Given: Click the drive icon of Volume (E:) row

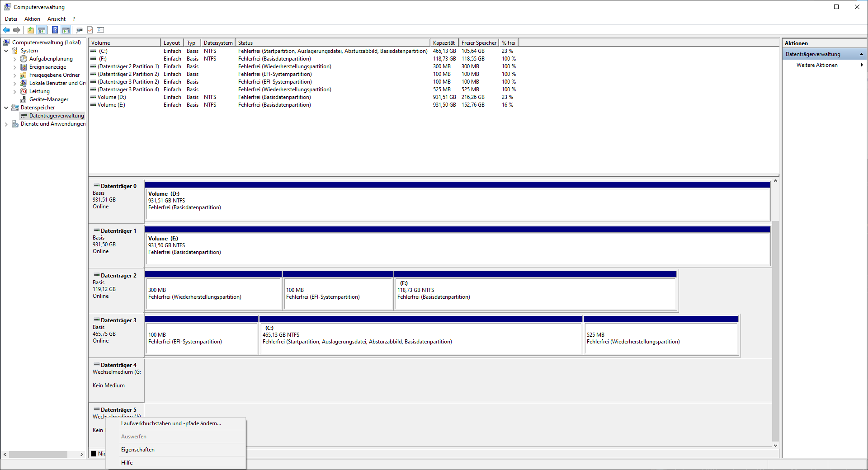Looking at the screenshot, I should (x=93, y=105).
